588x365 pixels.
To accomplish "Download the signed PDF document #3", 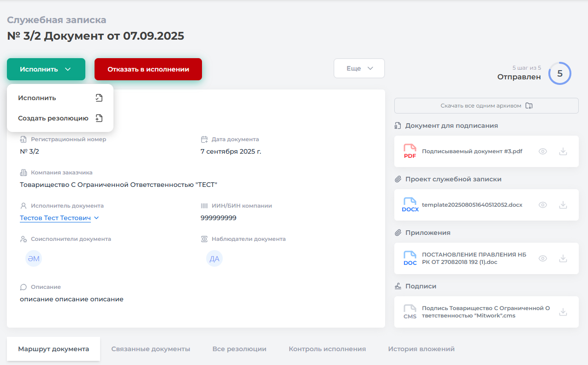I will (x=563, y=151).
